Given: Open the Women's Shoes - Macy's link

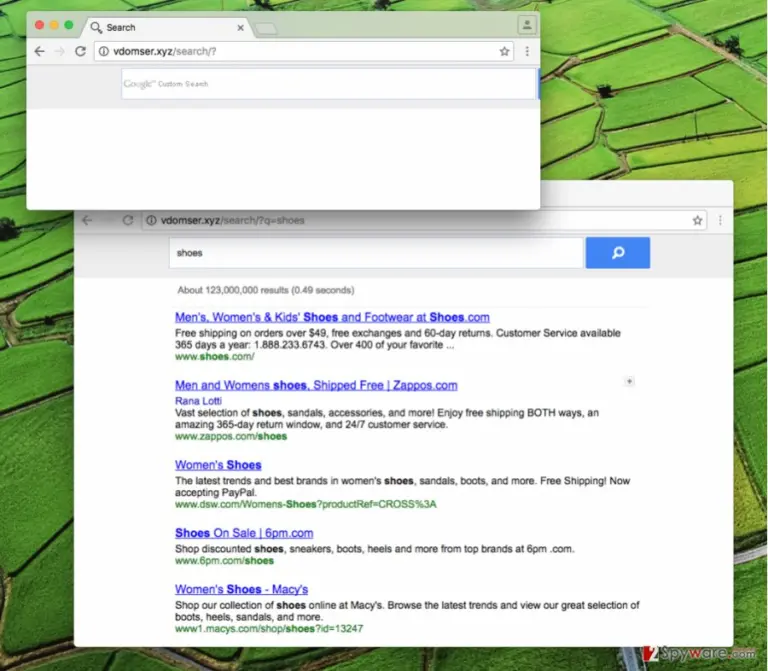Looking at the screenshot, I should [x=241, y=589].
